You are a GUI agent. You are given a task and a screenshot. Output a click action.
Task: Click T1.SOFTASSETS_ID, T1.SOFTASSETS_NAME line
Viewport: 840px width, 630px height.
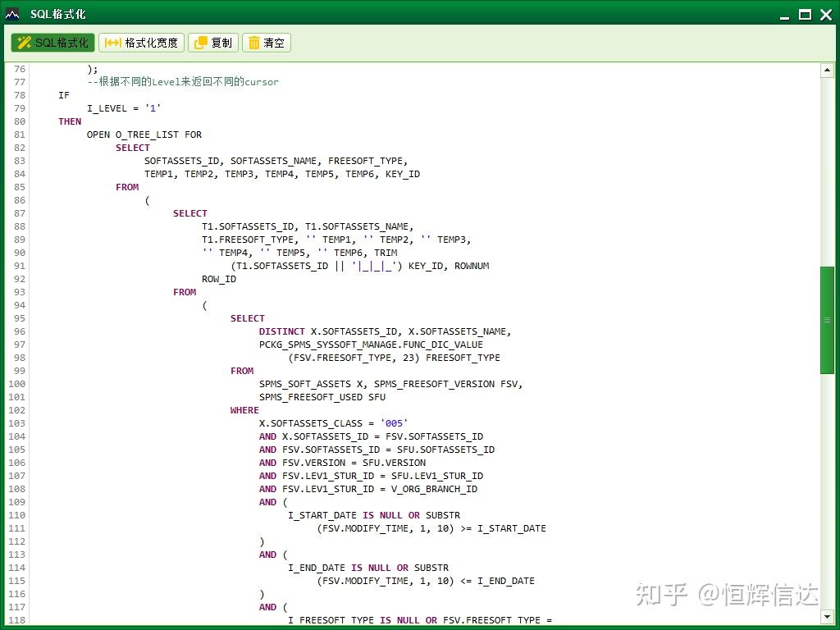(308, 226)
